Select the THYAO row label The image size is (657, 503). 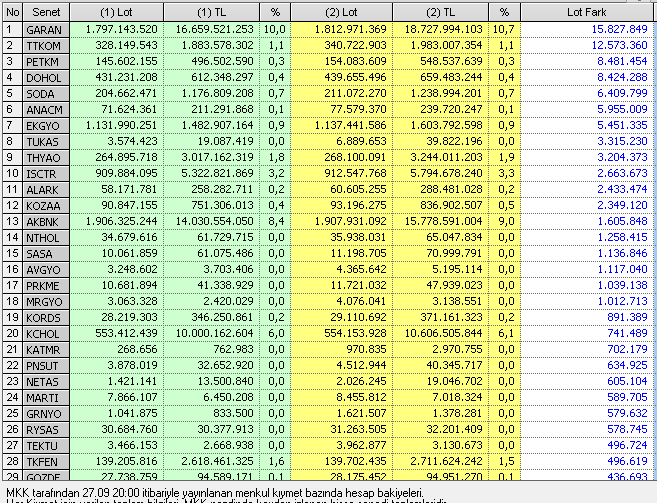point(46,158)
